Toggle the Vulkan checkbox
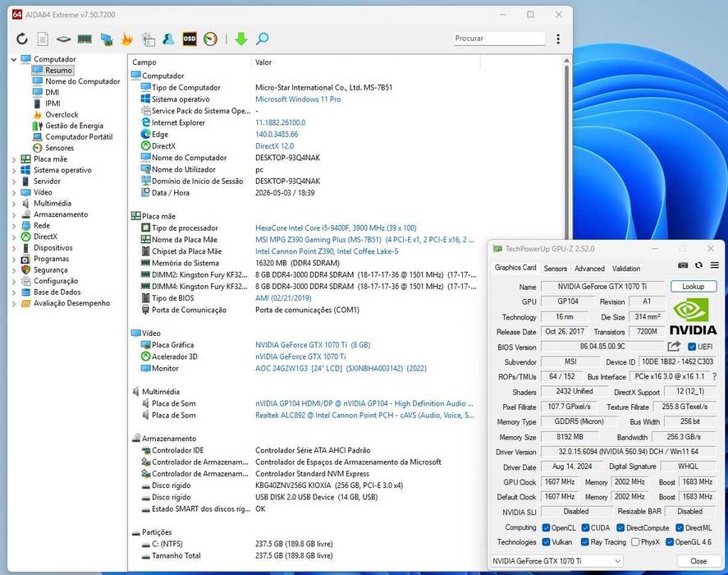The image size is (728, 575). point(546,542)
